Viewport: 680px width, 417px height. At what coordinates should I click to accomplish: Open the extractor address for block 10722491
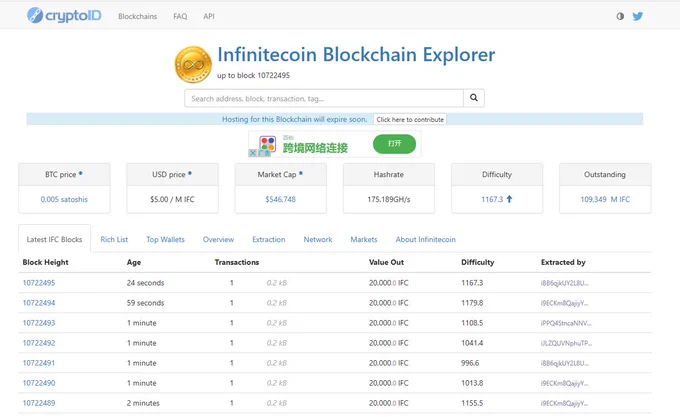click(564, 363)
